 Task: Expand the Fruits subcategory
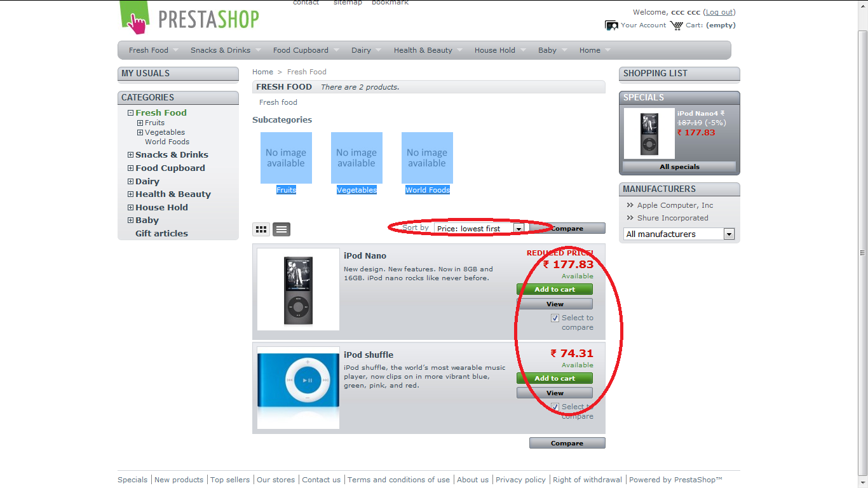pos(140,123)
